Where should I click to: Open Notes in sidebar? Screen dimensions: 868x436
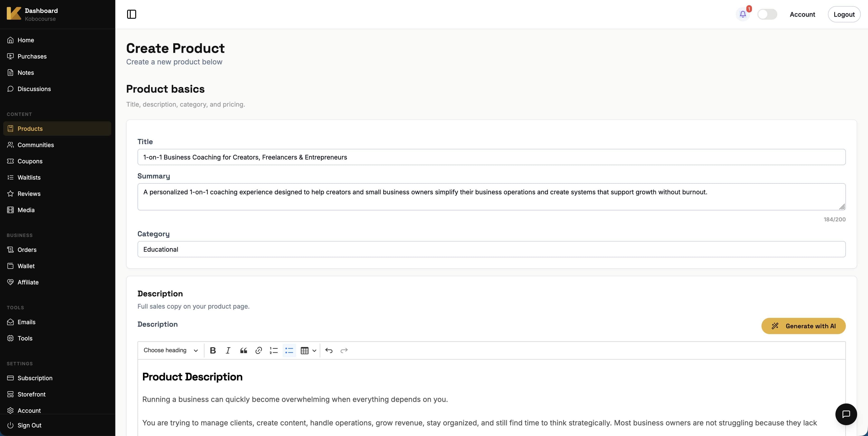[x=57, y=73]
